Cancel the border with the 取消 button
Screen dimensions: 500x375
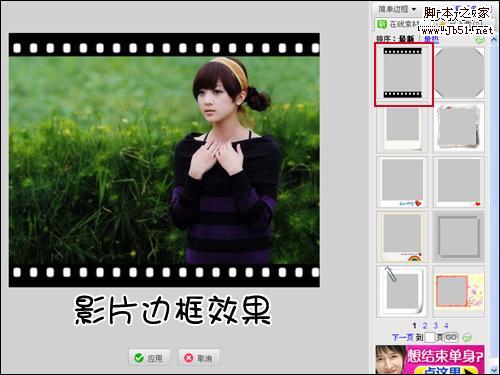(199, 358)
